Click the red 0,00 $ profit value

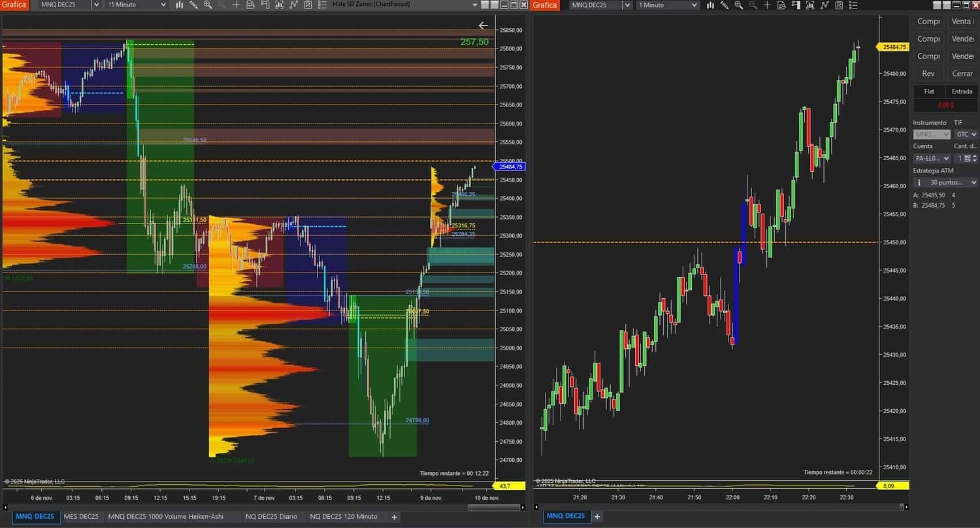tap(945, 105)
